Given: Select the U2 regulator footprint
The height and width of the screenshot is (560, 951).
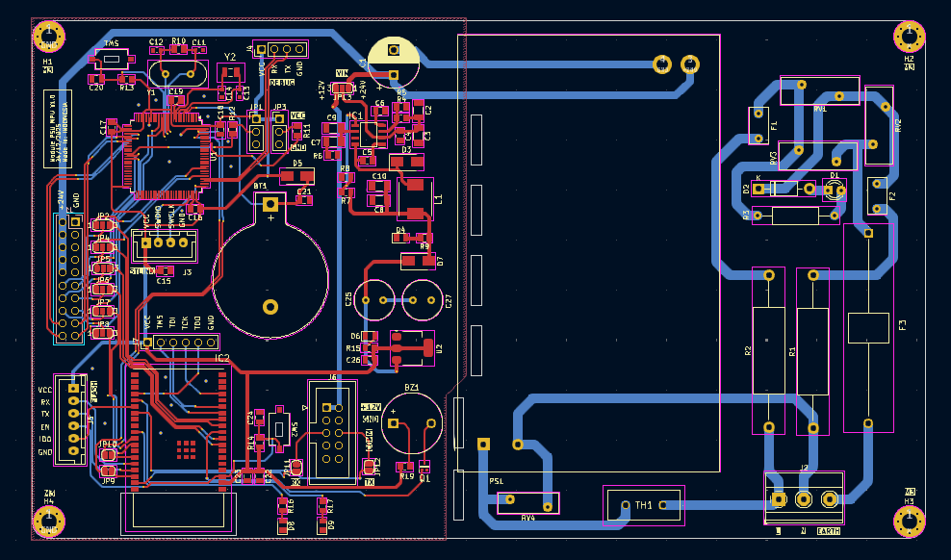Looking at the screenshot, I should click(x=412, y=348).
